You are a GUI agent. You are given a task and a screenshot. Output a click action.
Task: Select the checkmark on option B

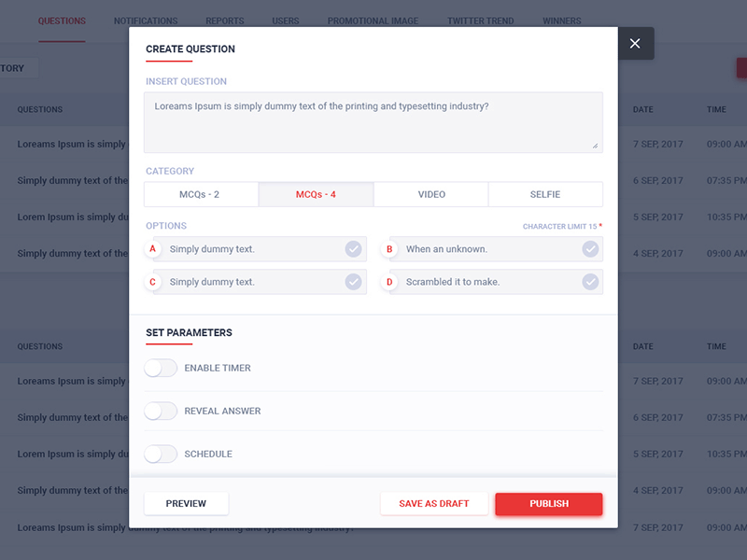tap(589, 249)
